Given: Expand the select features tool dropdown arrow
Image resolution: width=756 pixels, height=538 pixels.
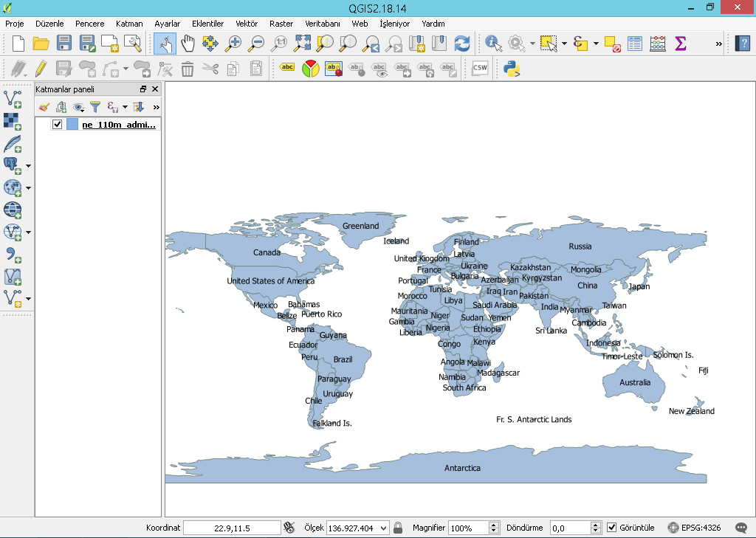Looking at the screenshot, I should click(564, 44).
